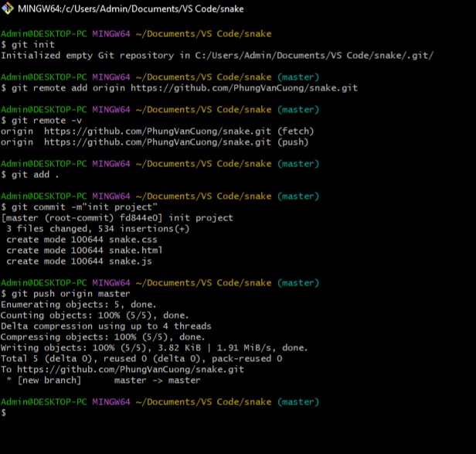This screenshot has height=454, width=476.
Task: Click the 'Writing objects: 100%' line
Action: [155, 348]
